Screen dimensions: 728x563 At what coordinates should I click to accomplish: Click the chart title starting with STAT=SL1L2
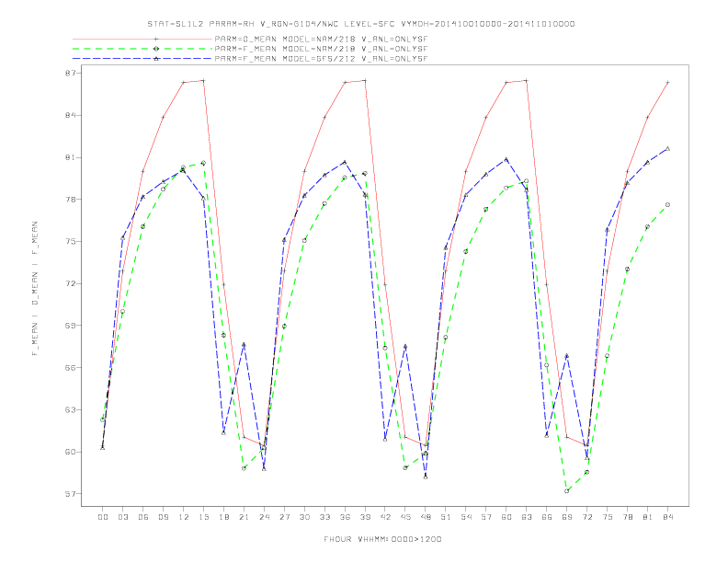[x=361, y=24]
